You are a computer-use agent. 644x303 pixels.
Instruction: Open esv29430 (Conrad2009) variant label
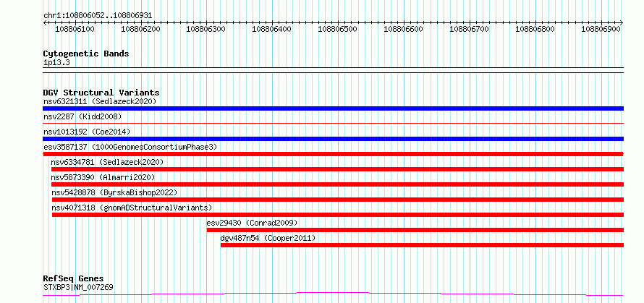coord(252,223)
